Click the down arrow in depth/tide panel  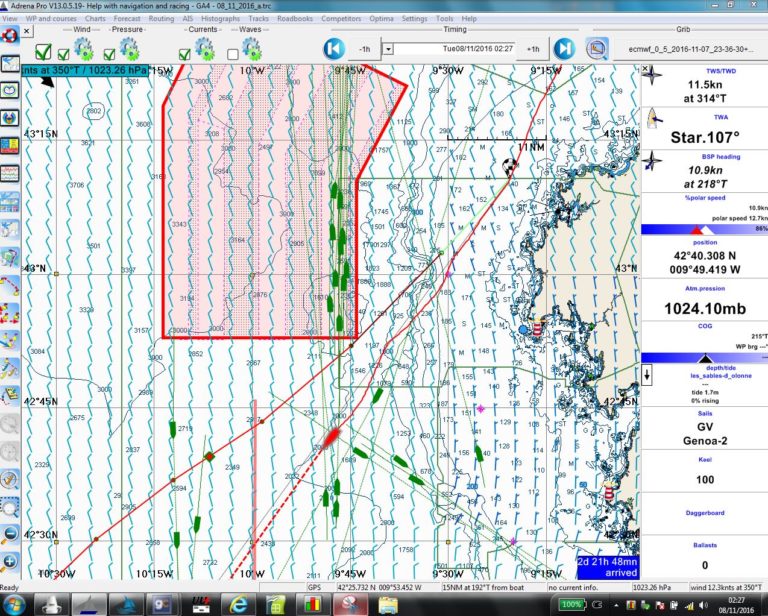[647, 376]
